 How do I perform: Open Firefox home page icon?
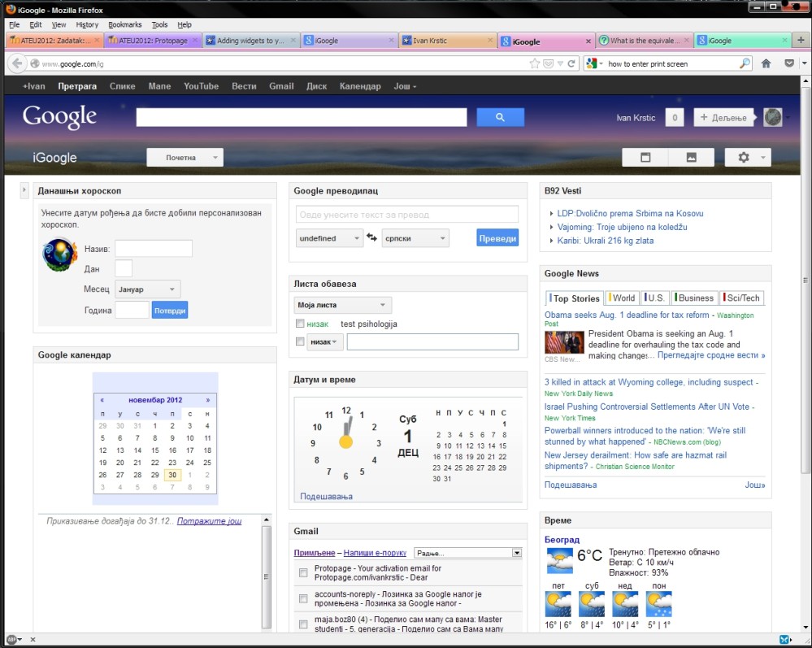[766, 63]
